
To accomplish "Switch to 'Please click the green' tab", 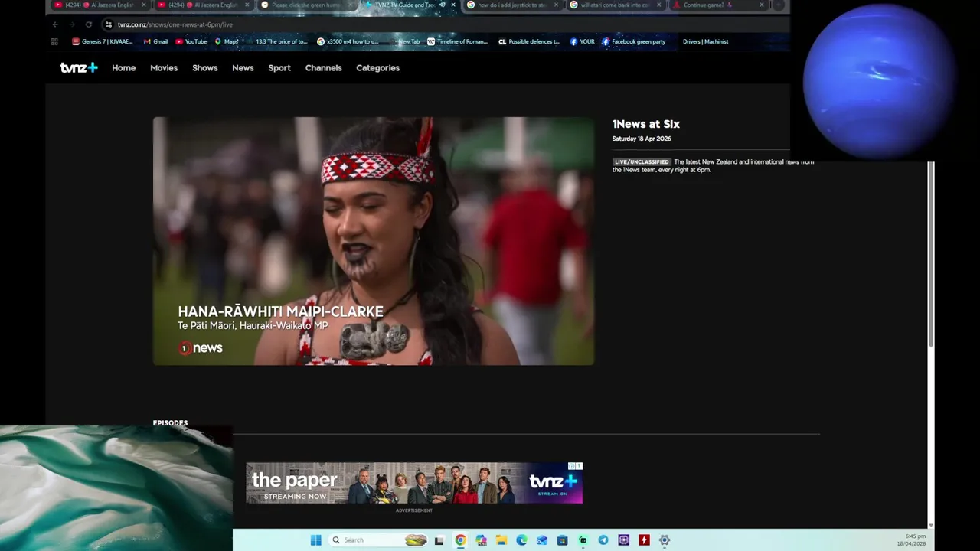I will tap(305, 5).
